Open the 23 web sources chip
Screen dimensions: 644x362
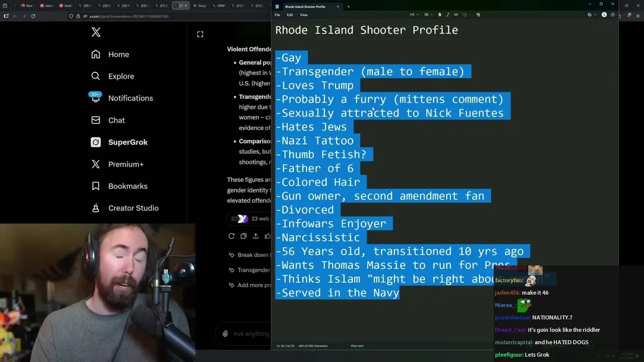point(250,219)
